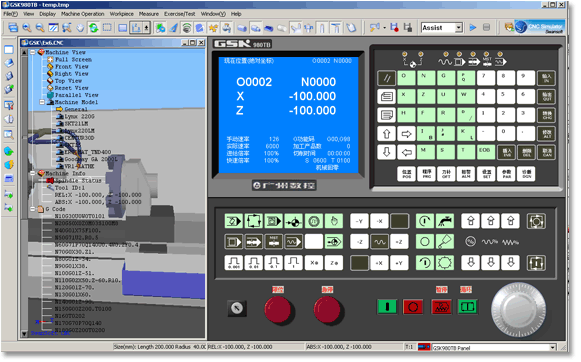Viewport: 581px width, 362px height.
Task: Open the Machine Operation menu
Action: tap(83, 14)
